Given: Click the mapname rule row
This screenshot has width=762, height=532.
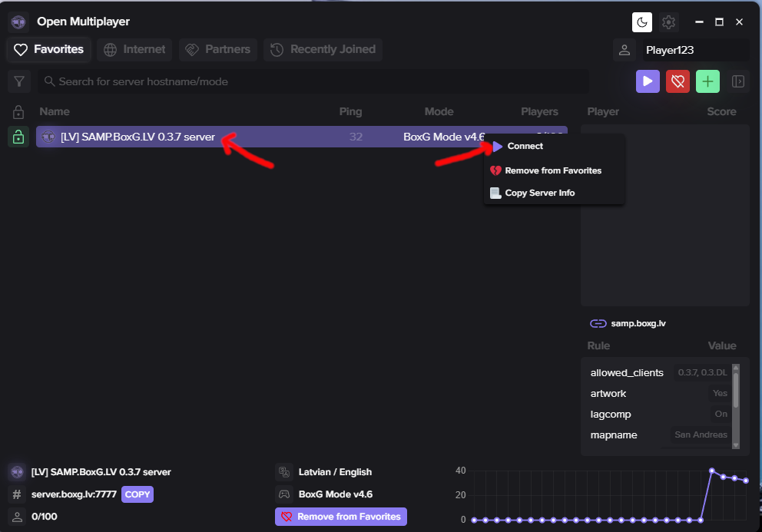Looking at the screenshot, I should pos(659,435).
